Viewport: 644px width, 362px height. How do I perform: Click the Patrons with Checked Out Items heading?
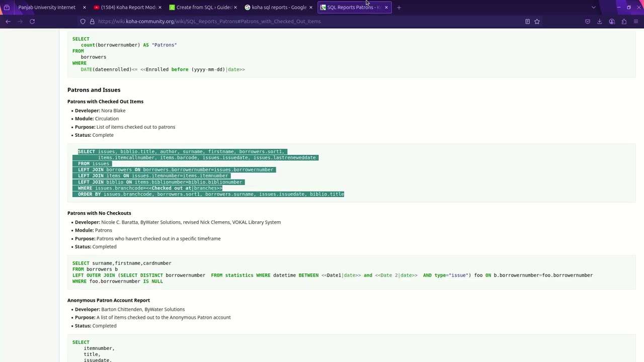[105, 102]
